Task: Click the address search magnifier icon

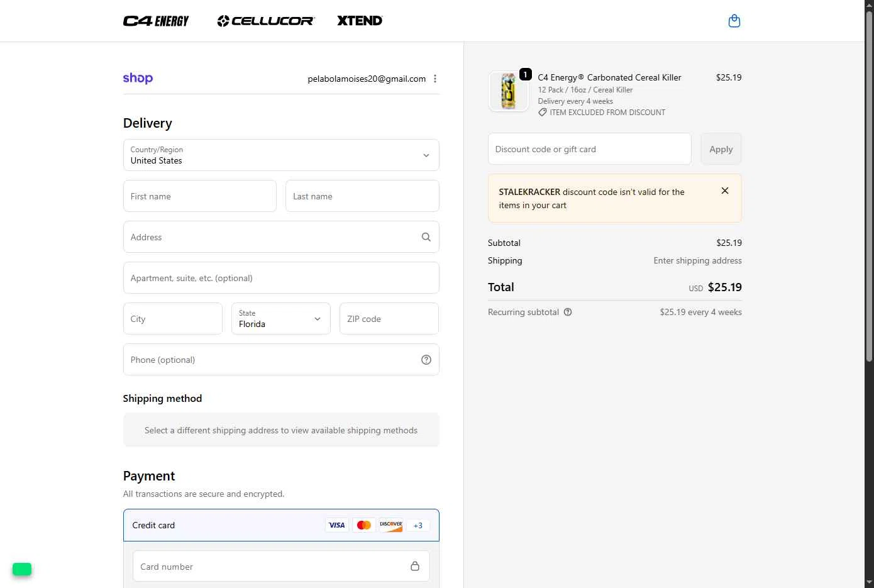Action: (426, 237)
